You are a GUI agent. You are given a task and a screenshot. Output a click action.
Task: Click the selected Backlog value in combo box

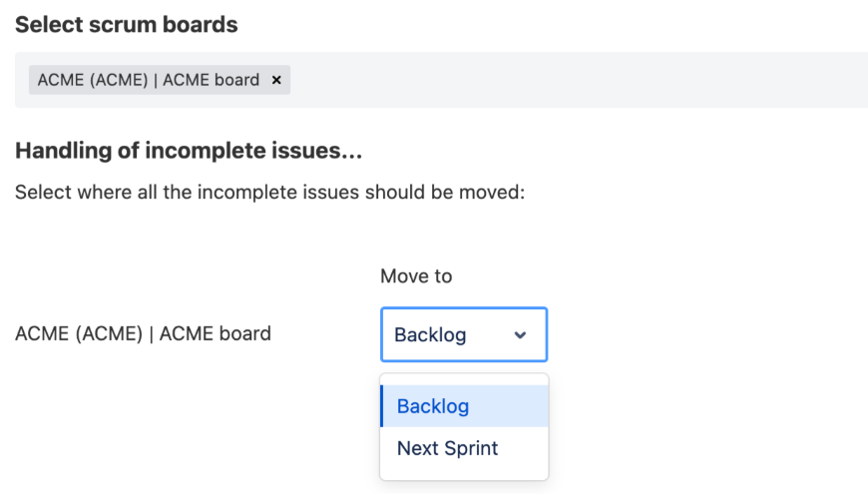[430, 335]
